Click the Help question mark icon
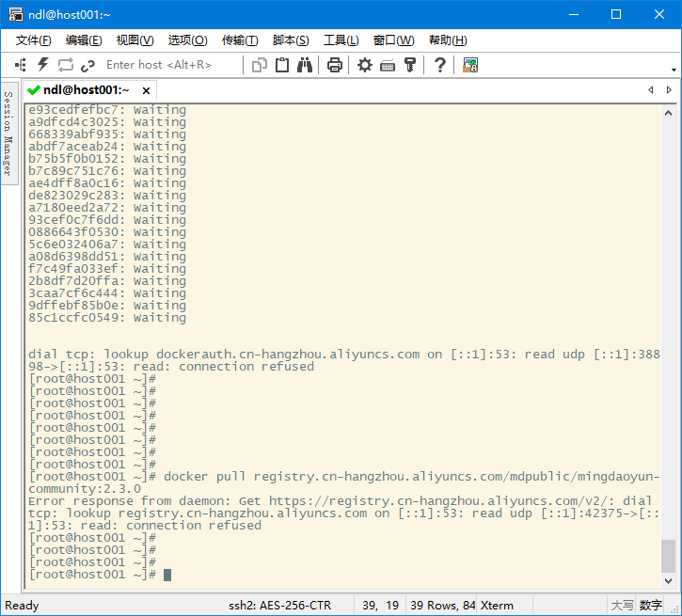The width and height of the screenshot is (682, 616). 439,65
